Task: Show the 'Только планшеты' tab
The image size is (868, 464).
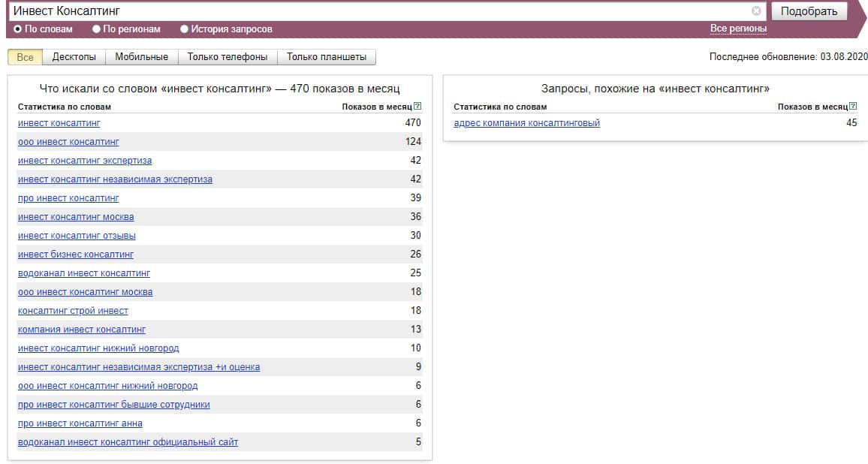Action: point(326,57)
